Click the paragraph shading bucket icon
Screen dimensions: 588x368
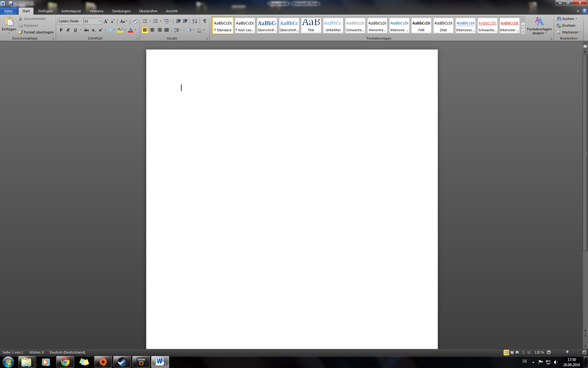click(189, 30)
